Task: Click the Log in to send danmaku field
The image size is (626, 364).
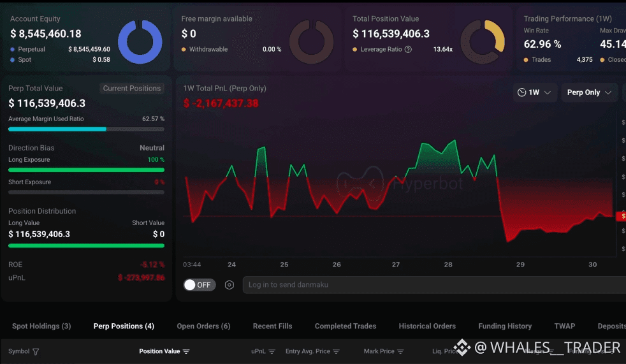Action: click(x=434, y=284)
